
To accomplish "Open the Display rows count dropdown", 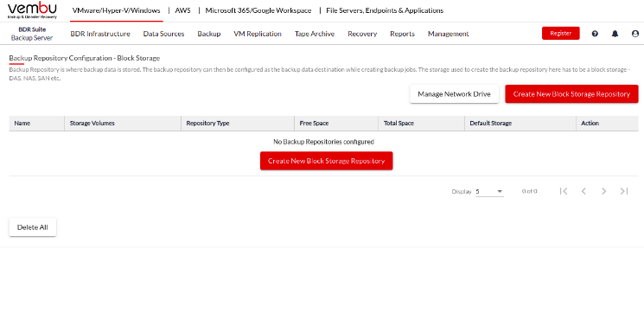I will point(489,191).
